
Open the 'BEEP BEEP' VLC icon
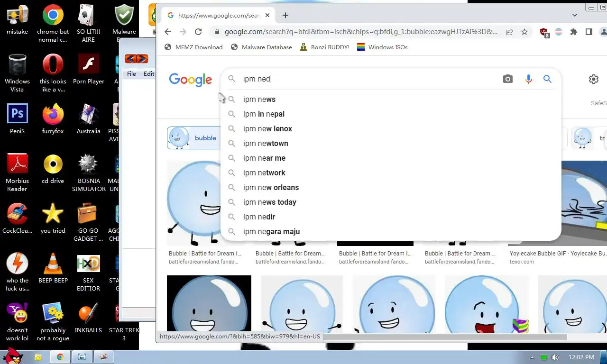point(53,268)
